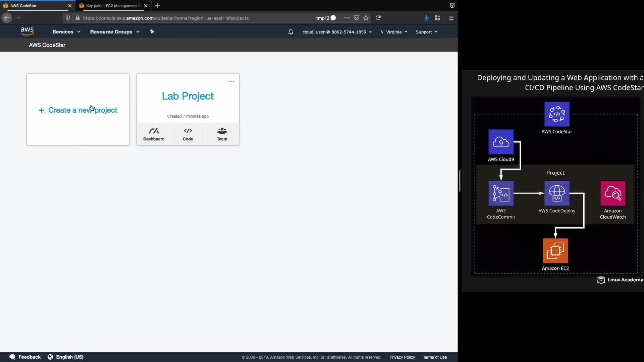Open the N. Virginia region selector
644x362 pixels.
(393, 32)
